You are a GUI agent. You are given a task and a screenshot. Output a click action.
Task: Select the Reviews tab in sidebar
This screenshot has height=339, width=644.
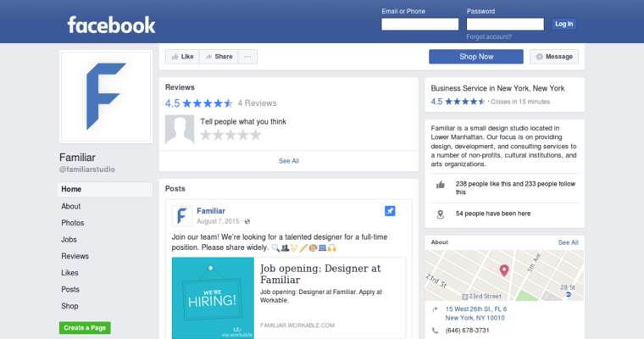point(75,256)
